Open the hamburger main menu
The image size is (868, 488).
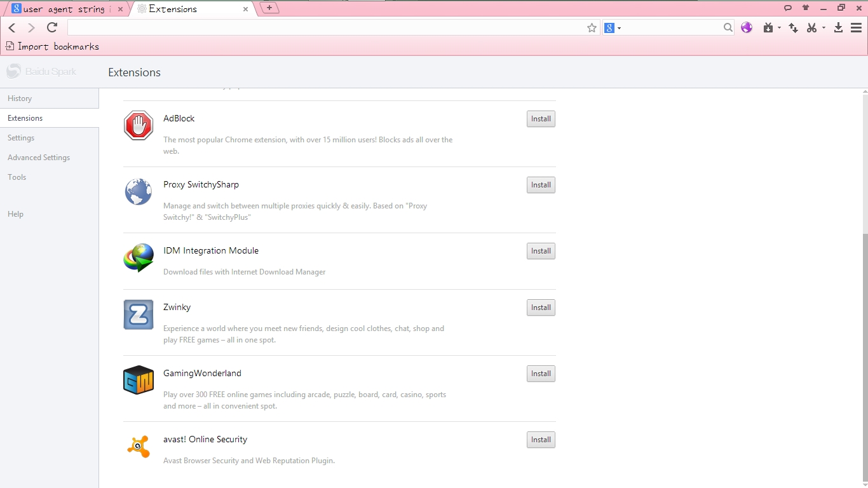(x=856, y=27)
